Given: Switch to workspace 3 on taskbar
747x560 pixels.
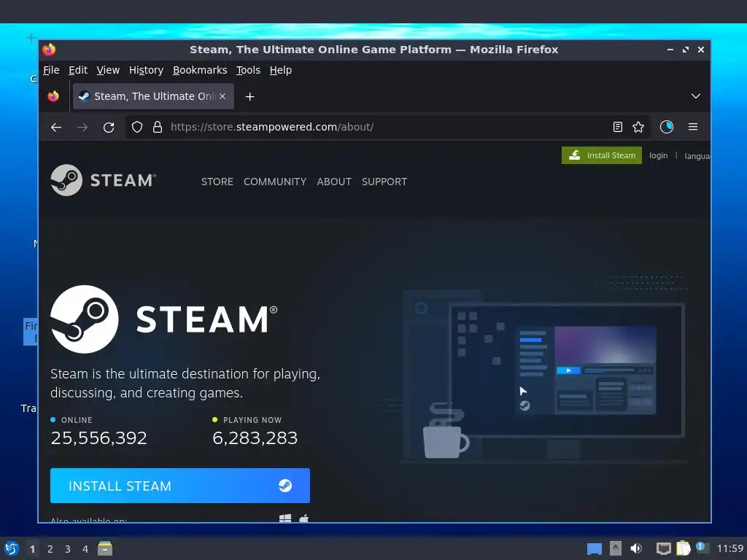Looking at the screenshot, I should (68, 549).
